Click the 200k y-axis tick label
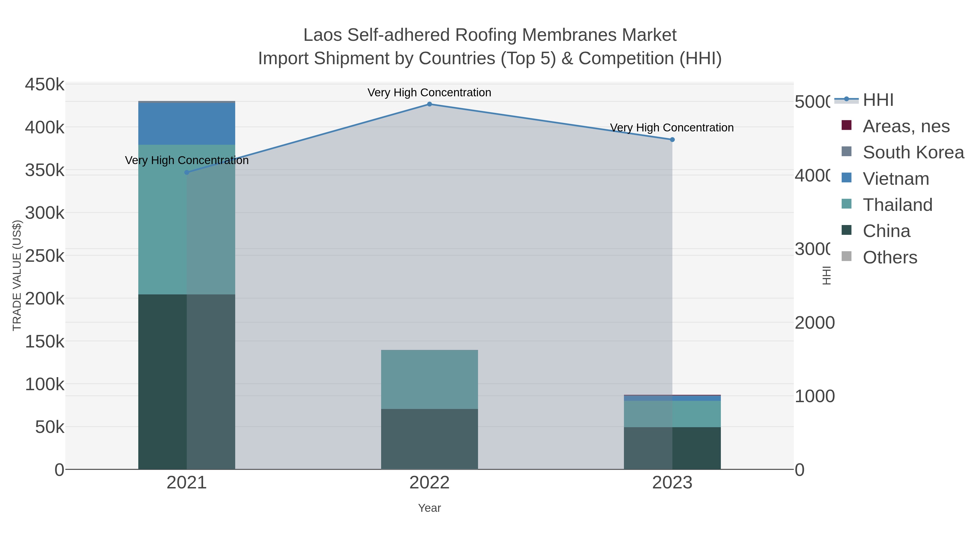This screenshot has height=551, width=980. coord(45,299)
